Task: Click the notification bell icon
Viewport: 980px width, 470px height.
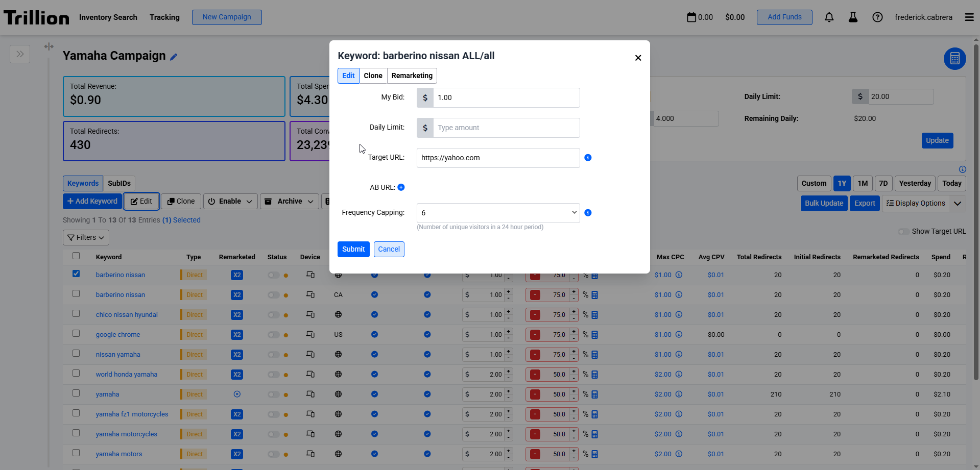Action: 829,17
